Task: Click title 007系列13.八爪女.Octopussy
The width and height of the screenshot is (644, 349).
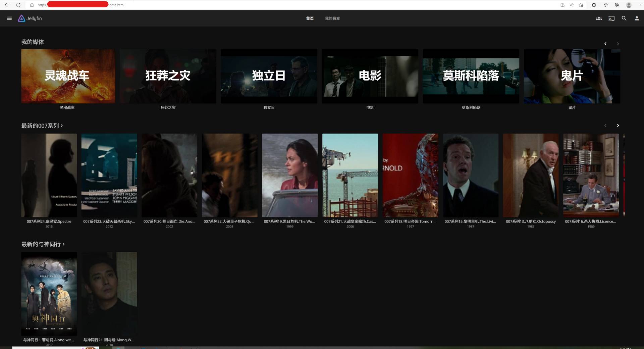Action: click(x=531, y=221)
